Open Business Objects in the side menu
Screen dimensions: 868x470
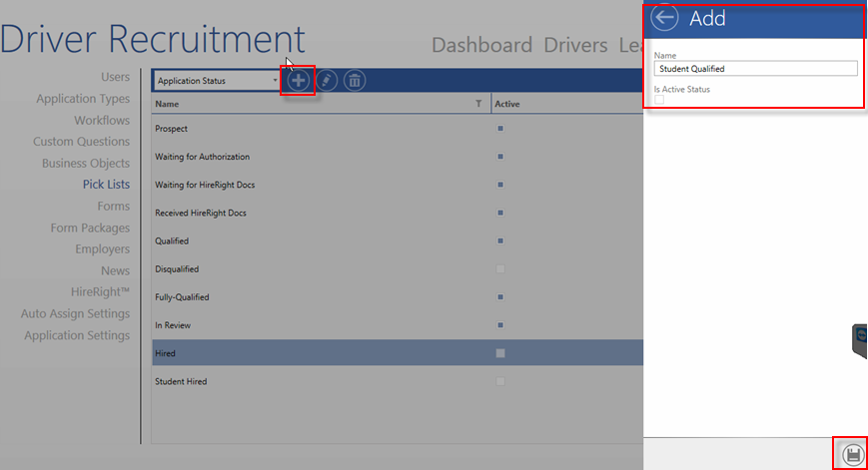coord(86,163)
